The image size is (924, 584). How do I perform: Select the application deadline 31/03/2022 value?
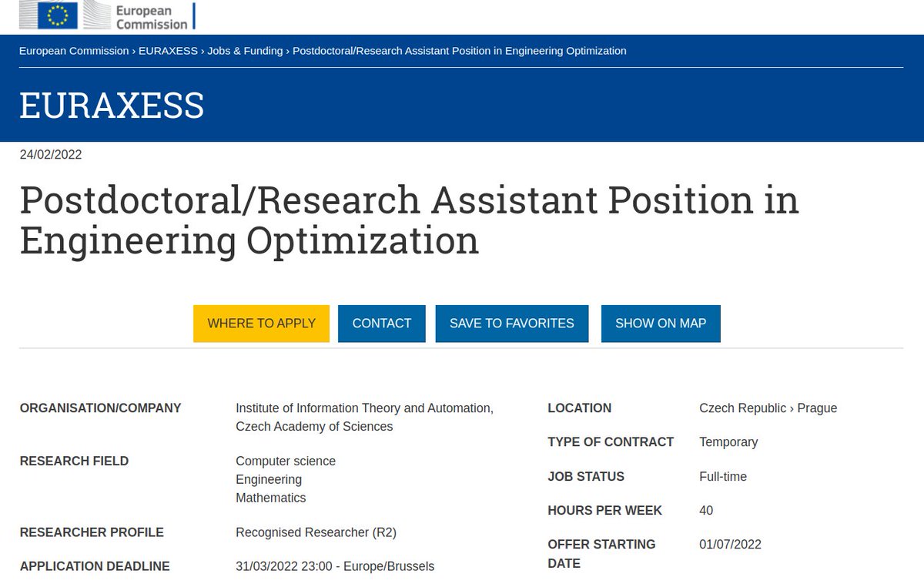[335, 566]
